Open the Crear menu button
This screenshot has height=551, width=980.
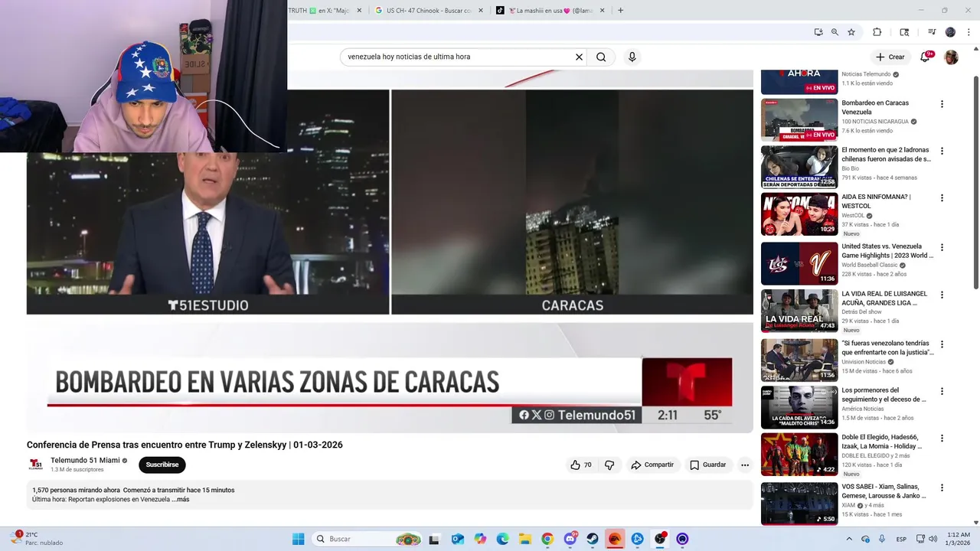[890, 57]
